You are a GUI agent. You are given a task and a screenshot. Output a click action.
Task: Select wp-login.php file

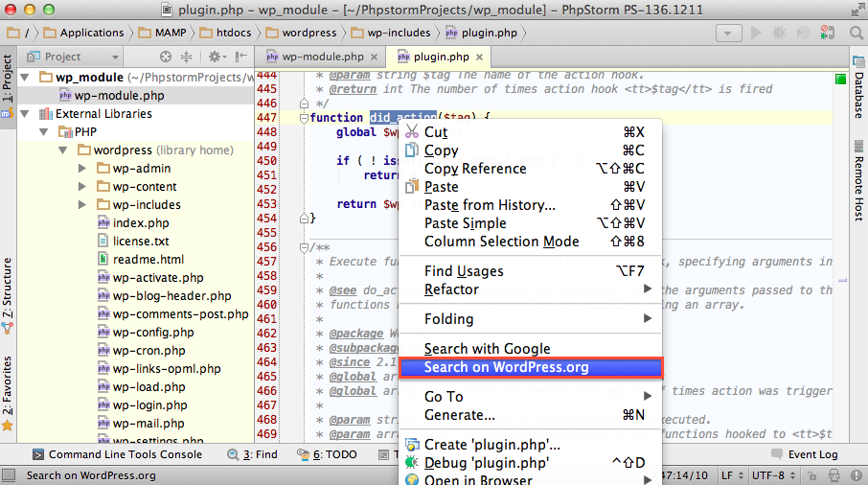pyautogui.click(x=149, y=405)
